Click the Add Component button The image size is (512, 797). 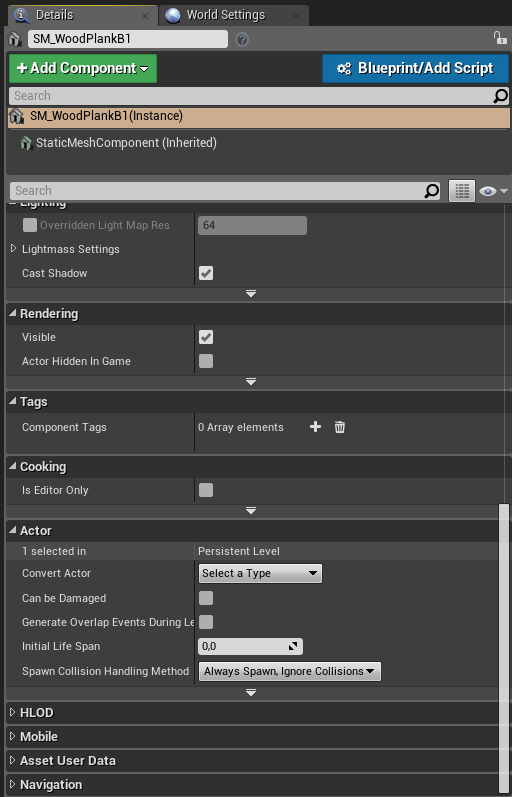[83, 69]
